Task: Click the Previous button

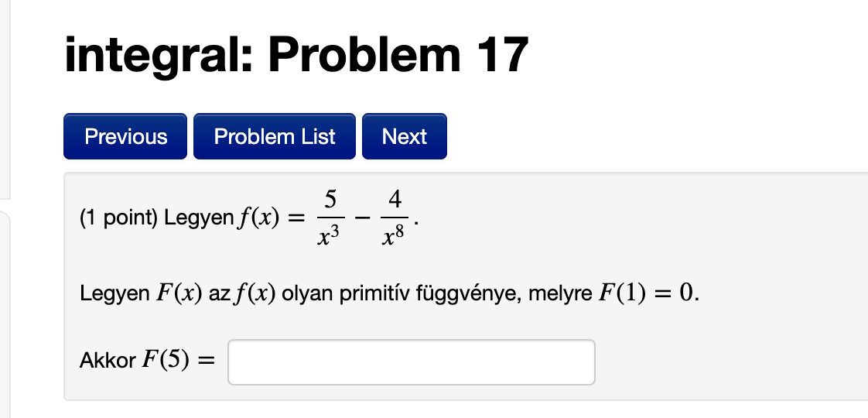Action: click(x=125, y=136)
